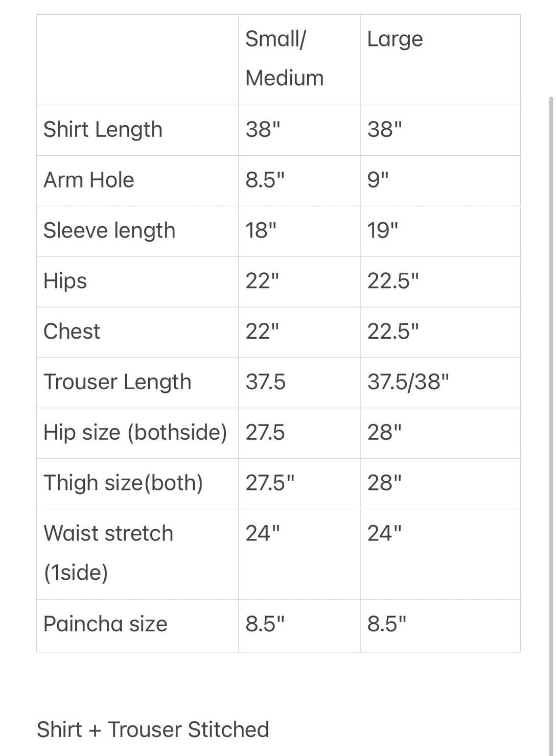This screenshot has height=756, width=557.
Task: Click the 37.5/38" Large trouser length value
Action: coord(408,382)
